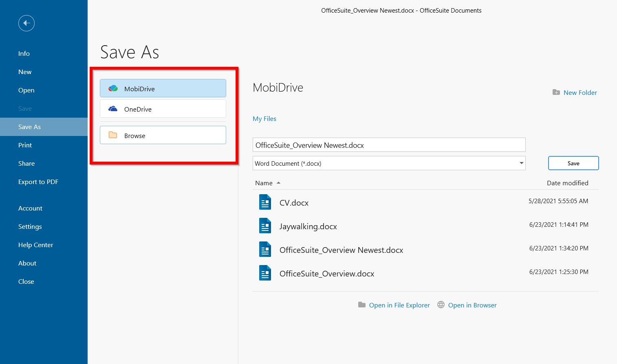This screenshot has height=364, width=617.
Task: Click the OneDrive cloud icon
Action: point(113,109)
